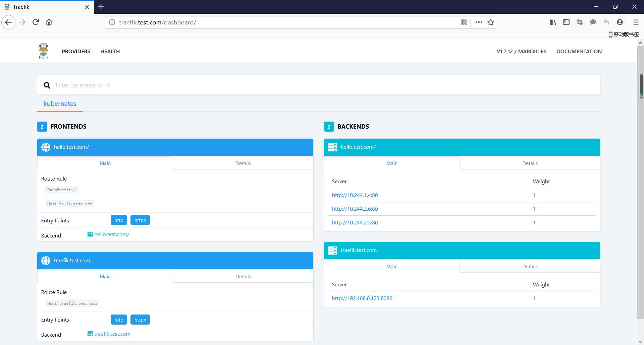Image resolution: width=644 pixels, height=345 pixels.
Task: Click globe icon on traefik.test.com frontend
Action: [46, 261]
